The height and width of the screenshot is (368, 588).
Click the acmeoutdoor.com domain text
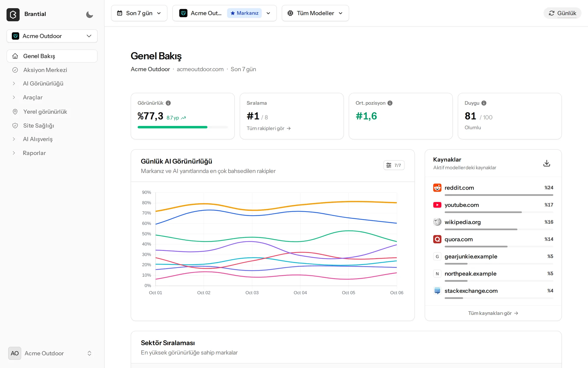tap(200, 69)
